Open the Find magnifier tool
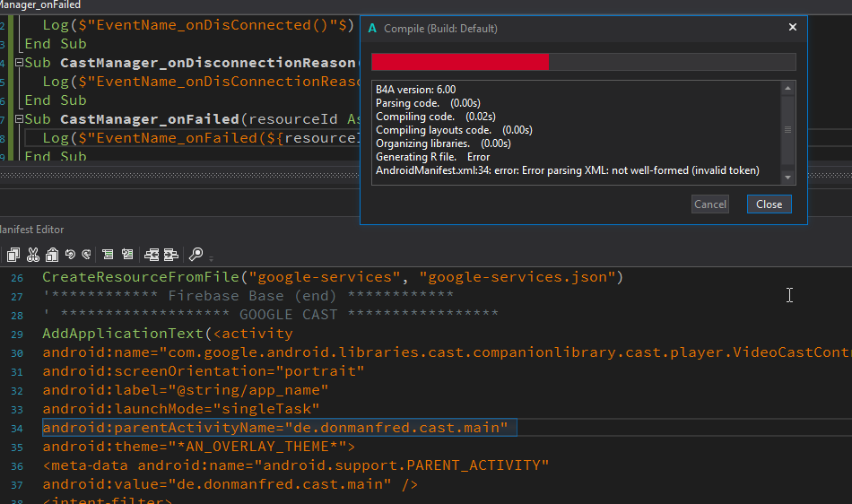Viewport: 852px width, 504px height. coord(196,255)
